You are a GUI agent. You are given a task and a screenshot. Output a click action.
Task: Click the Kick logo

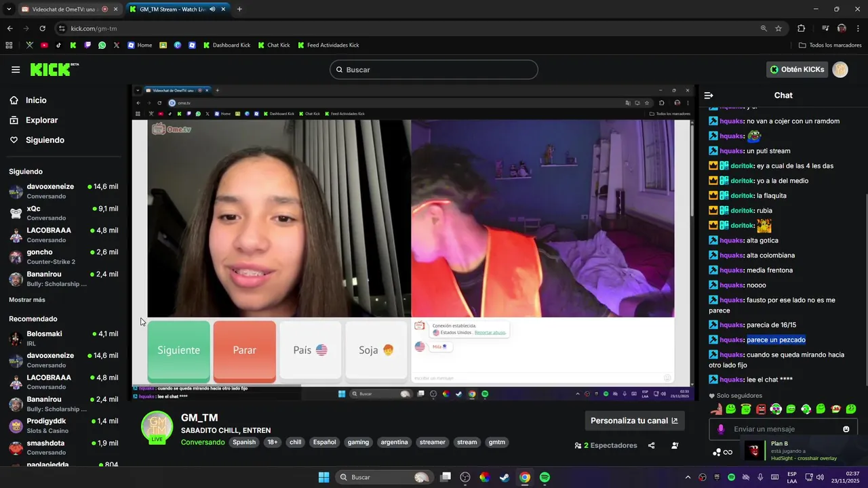54,69
